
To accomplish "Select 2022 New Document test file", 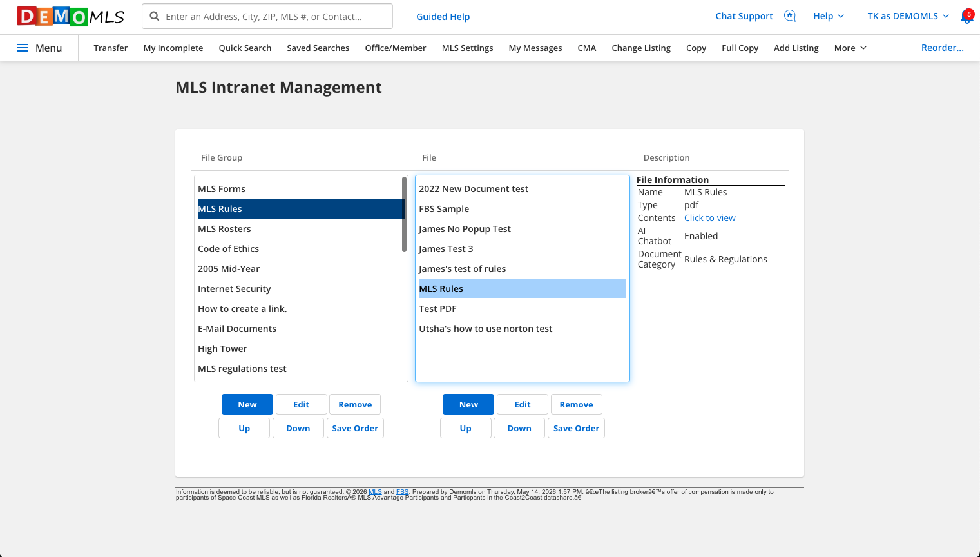I will pyautogui.click(x=523, y=189).
